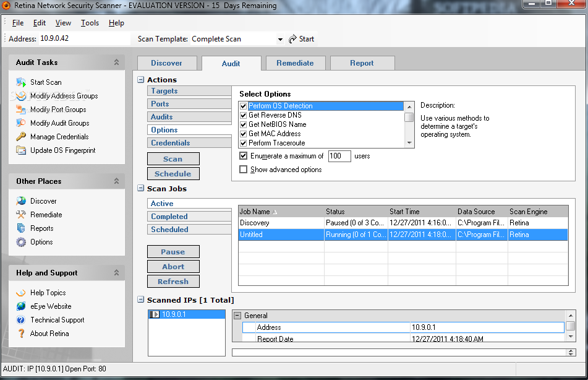This screenshot has width=588, height=380.
Task: Pause the selected scan job
Action: [173, 252]
